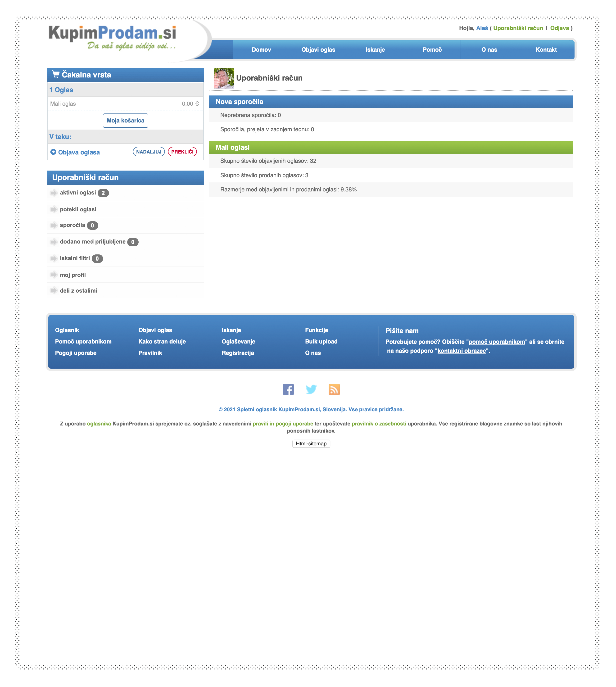This screenshot has height=687, width=616.
Task: Click arrow icon next to Objava oglasa
Action: click(53, 152)
